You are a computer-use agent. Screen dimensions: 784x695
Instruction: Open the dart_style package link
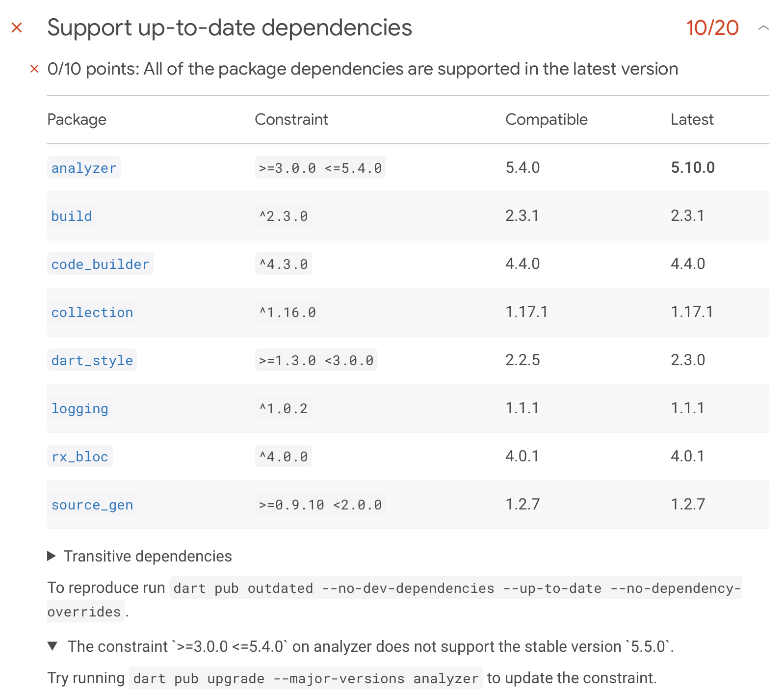92,360
